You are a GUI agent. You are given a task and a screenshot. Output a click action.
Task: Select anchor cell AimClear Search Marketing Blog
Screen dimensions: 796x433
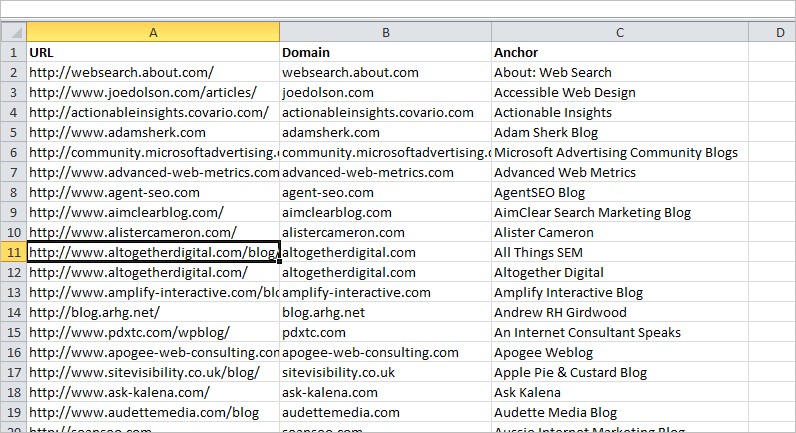coord(620,212)
